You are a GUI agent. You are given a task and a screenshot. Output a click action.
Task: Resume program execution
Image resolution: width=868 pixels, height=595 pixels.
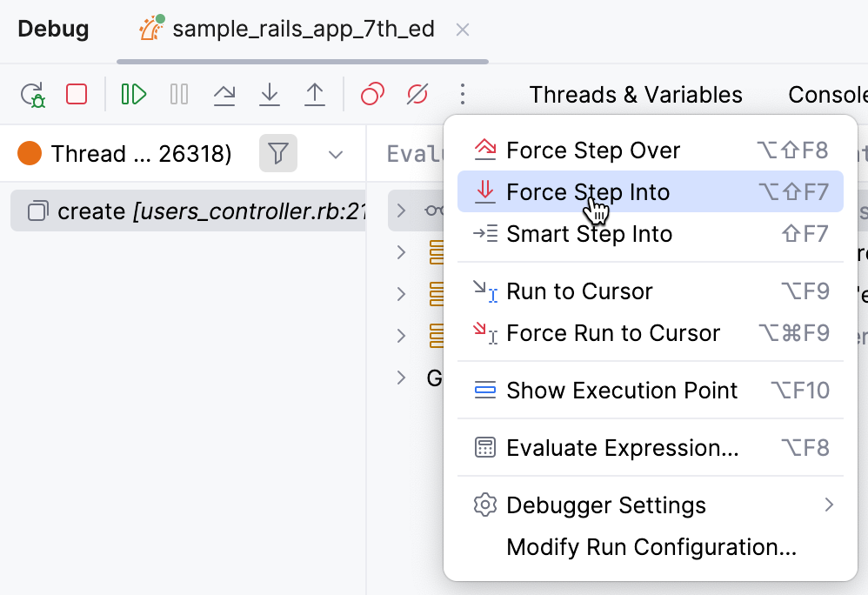click(x=131, y=94)
